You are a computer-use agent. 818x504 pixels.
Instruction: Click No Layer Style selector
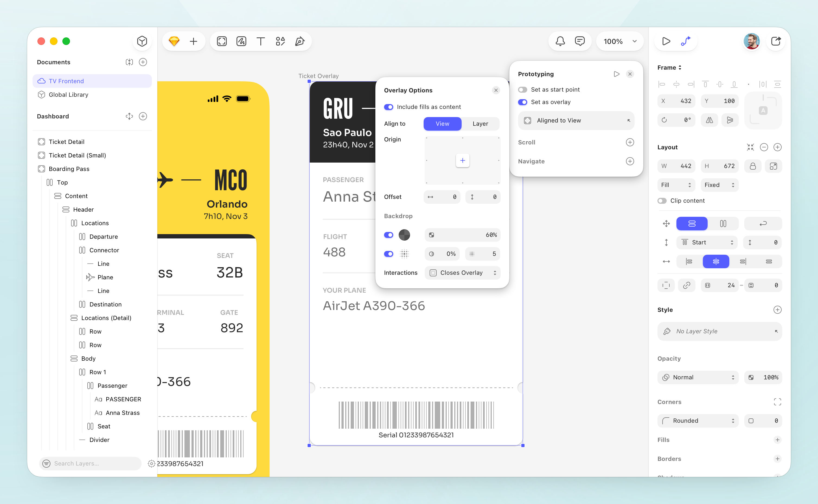pyautogui.click(x=720, y=331)
